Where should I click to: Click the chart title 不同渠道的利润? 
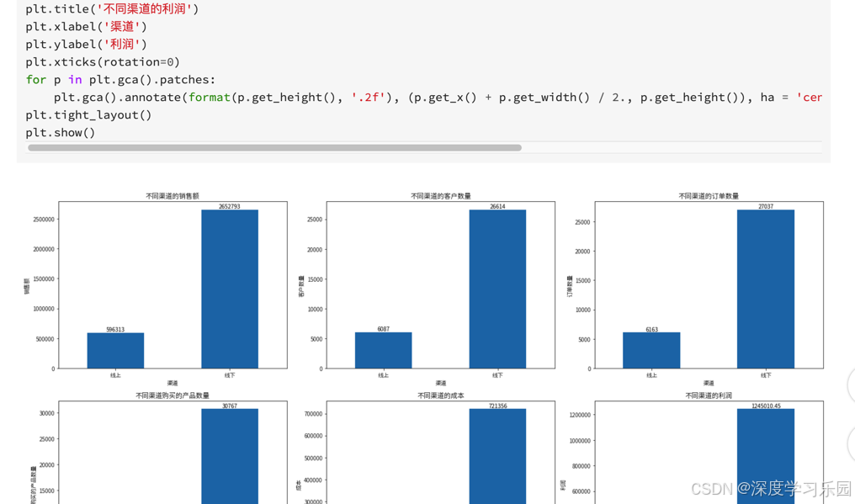(709, 395)
